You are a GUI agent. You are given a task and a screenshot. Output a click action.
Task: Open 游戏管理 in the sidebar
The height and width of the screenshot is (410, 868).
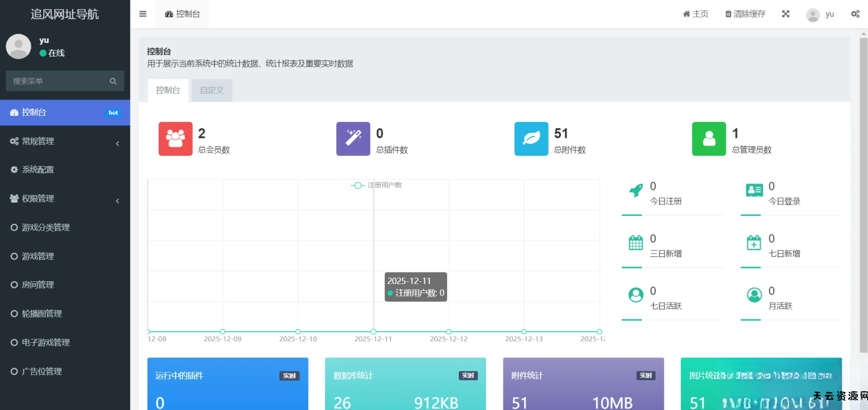38,256
